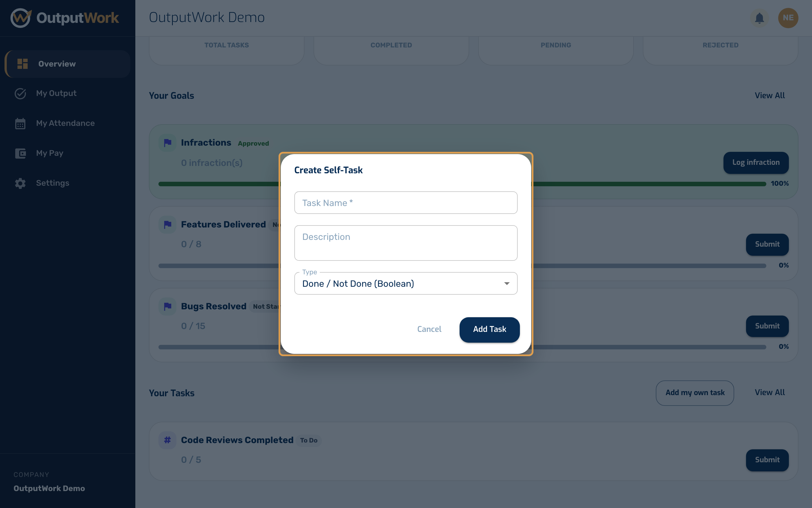812x508 pixels.
Task: Click the My Attendance calendar icon
Action: pyautogui.click(x=20, y=123)
